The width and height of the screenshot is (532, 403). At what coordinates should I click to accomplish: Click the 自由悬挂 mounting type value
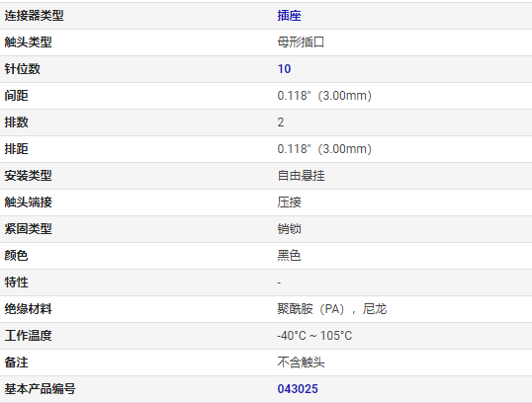(301, 176)
